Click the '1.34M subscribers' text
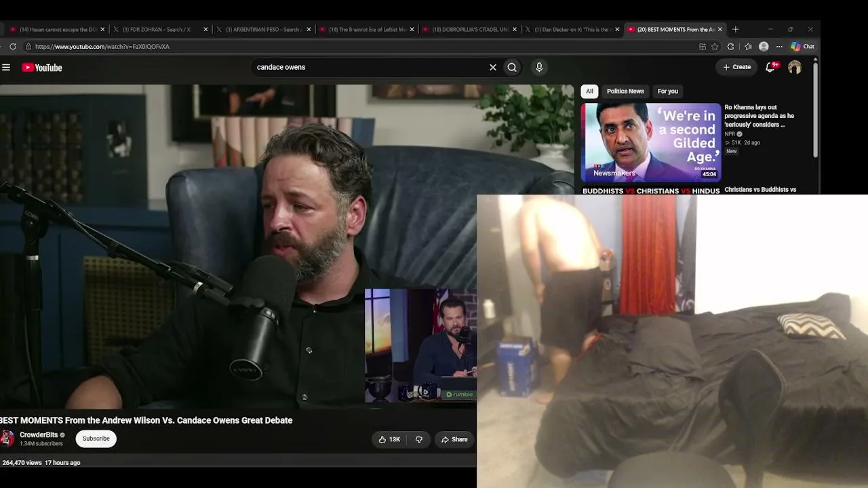The height and width of the screenshot is (488, 868). point(41,444)
